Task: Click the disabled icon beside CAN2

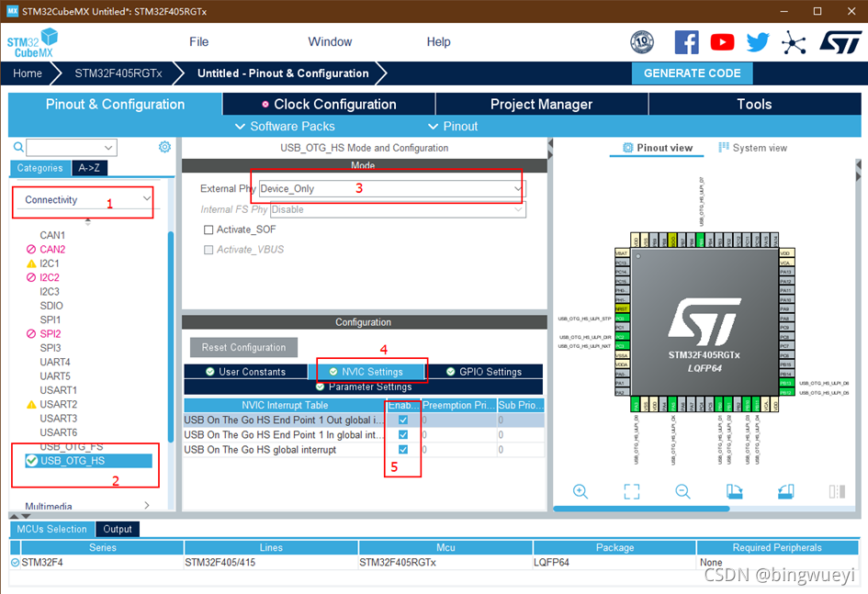Action: pyautogui.click(x=31, y=250)
